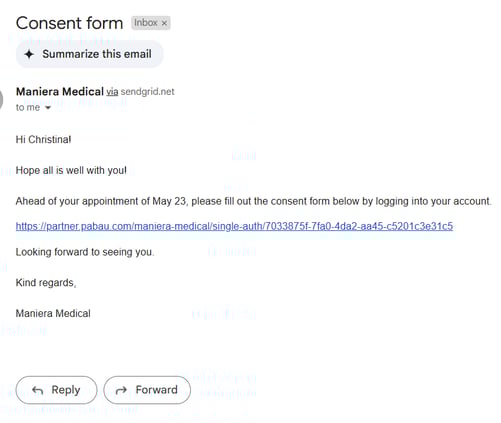The width and height of the screenshot is (501, 423).
Task: Click the May 23 appointment sentence
Action: 254,201
